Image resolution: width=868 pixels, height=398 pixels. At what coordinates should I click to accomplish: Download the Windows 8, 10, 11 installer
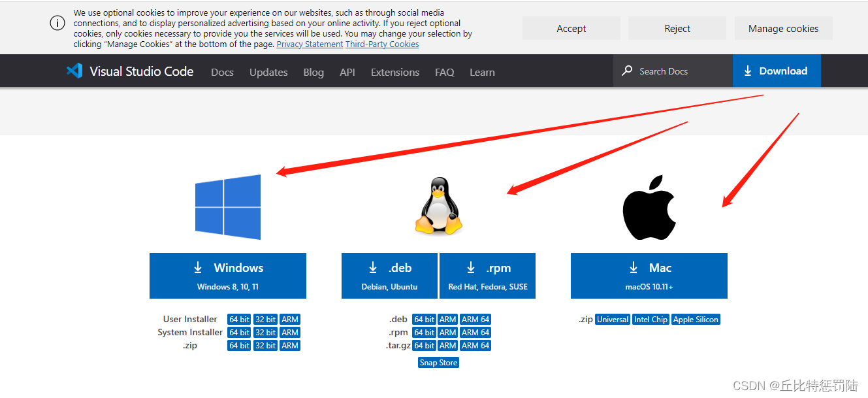228,276
